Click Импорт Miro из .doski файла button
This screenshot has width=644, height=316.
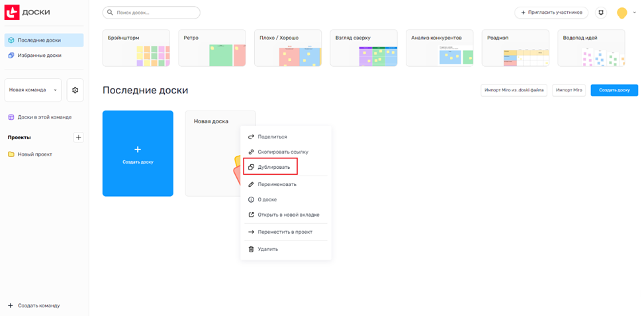(x=514, y=90)
